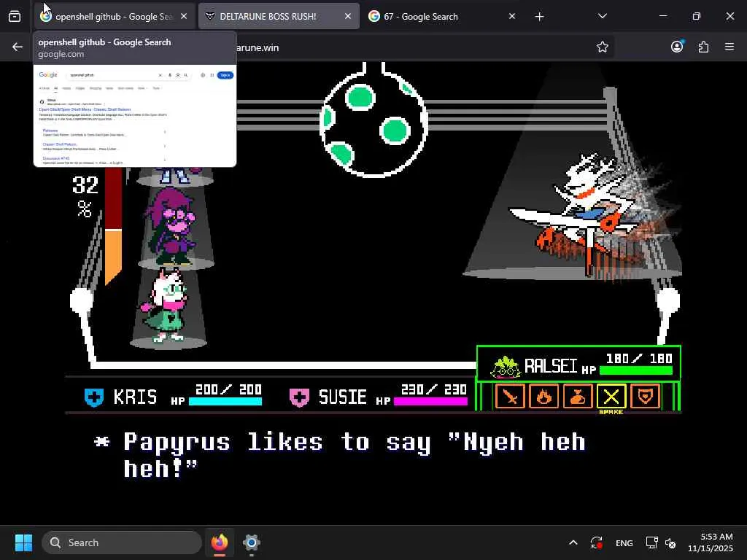The height and width of the screenshot is (560, 747).
Task: Click Ralsei's 180/ 180 HP value
Action: point(639,359)
